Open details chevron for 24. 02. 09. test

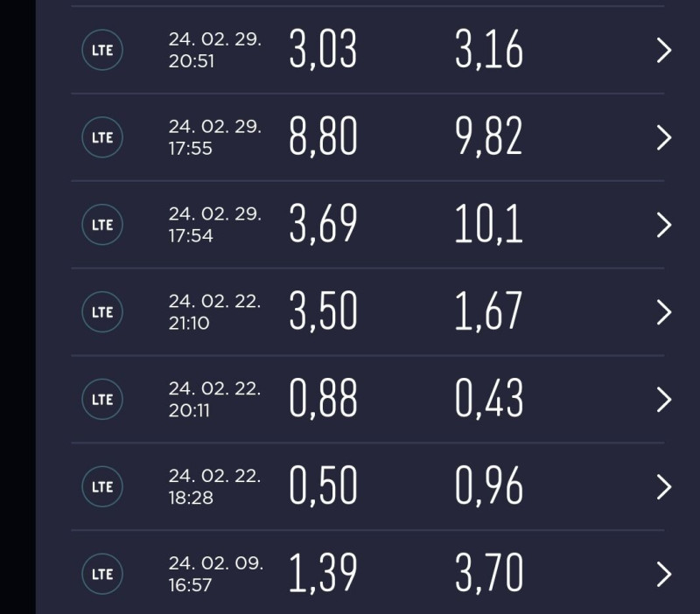[664, 575]
